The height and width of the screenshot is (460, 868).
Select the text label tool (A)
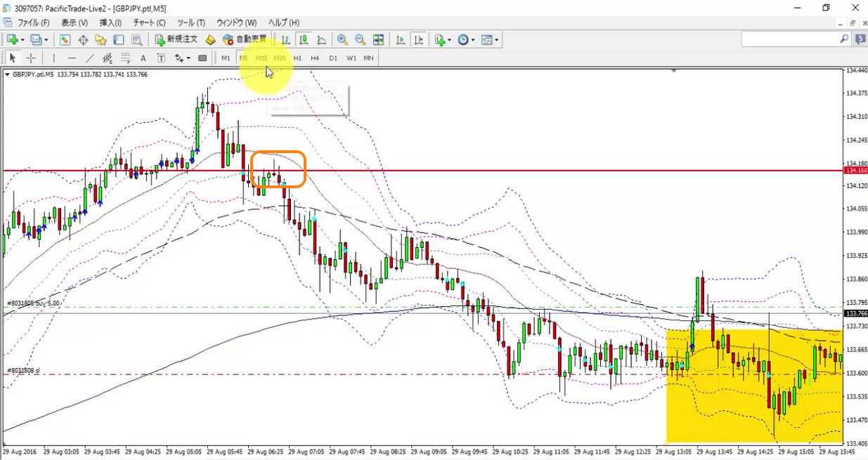143,58
